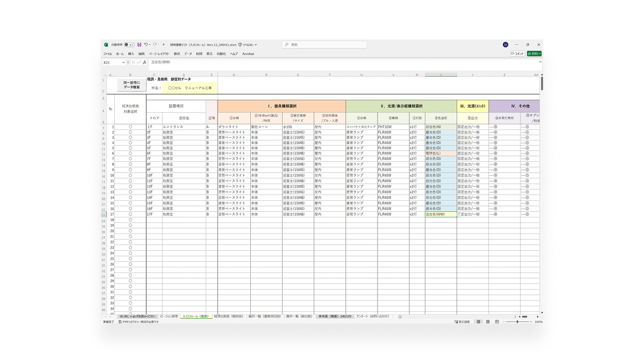Click the Save icon in the title bar

[139, 45]
